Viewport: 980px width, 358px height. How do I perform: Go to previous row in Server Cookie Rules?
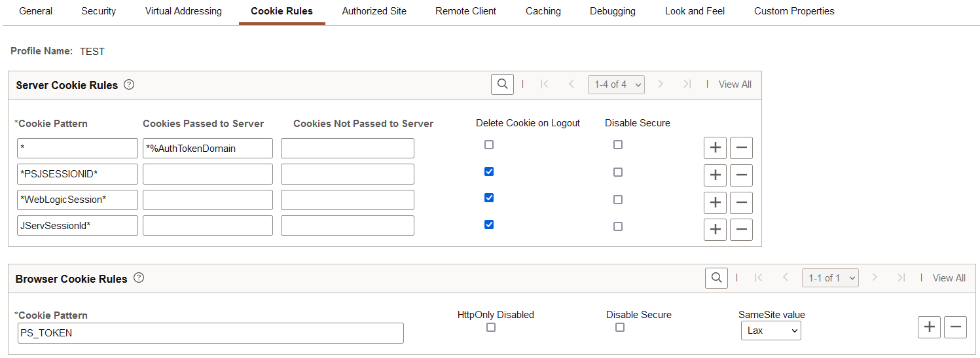571,84
